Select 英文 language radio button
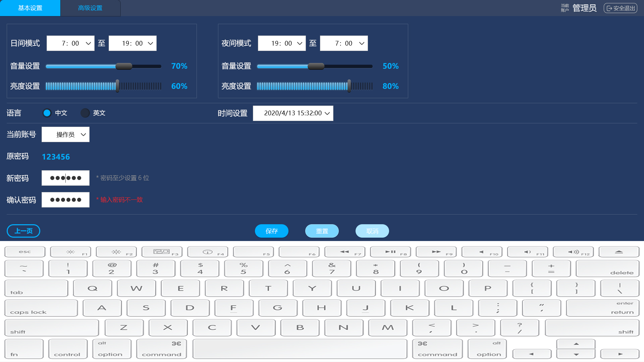 (x=85, y=113)
